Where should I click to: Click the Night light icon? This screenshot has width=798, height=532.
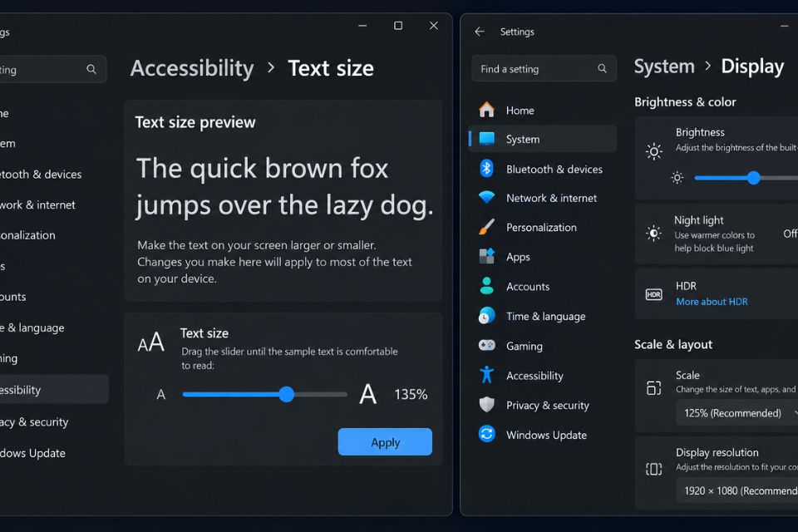click(x=654, y=233)
